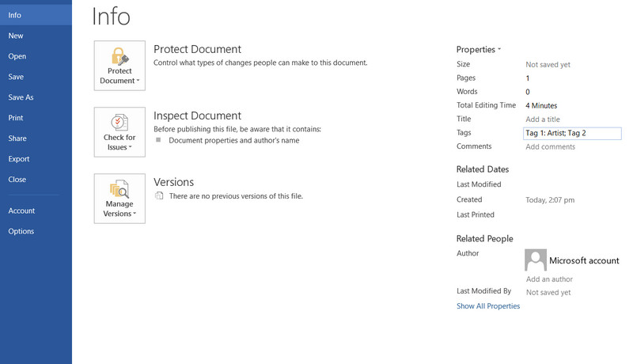Image resolution: width=633 pixels, height=364 pixels.
Task: Select Info in the sidebar
Action: [x=36, y=15]
